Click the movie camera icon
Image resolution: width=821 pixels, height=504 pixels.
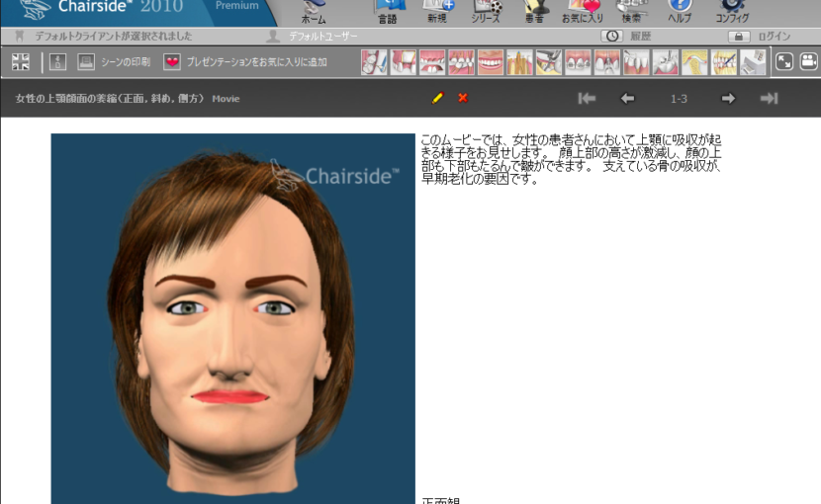click(x=808, y=62)
